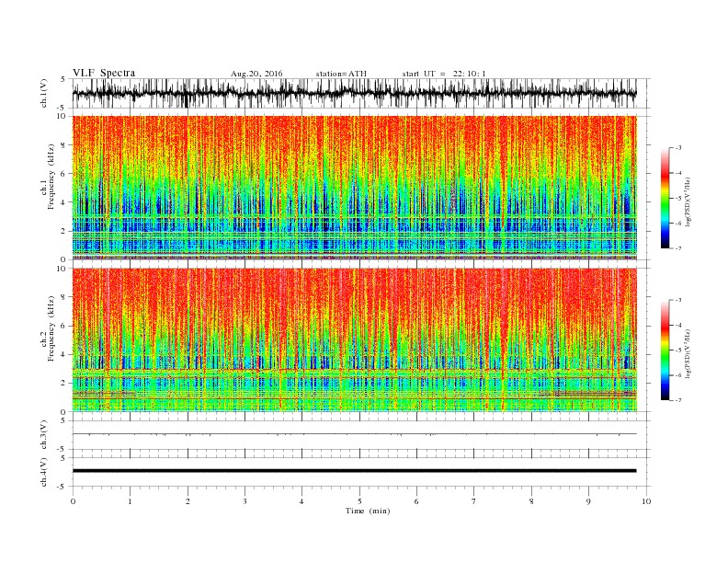Click the time axis tick label '5'

click(359, 501)
